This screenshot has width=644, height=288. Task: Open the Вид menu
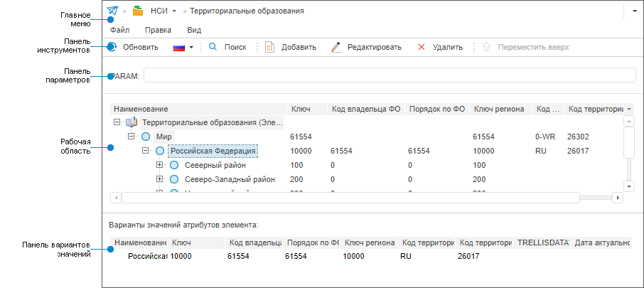coord(194,30)
